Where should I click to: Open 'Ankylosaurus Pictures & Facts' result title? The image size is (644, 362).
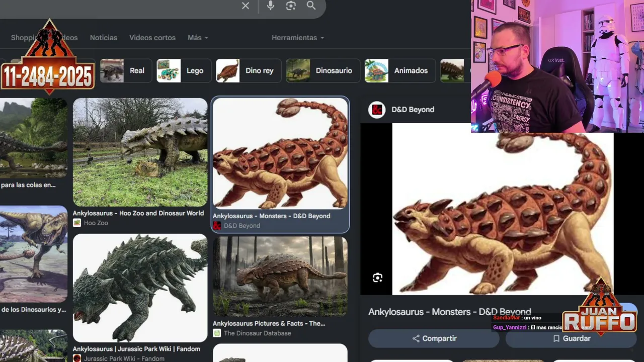(x=269, y=324)
